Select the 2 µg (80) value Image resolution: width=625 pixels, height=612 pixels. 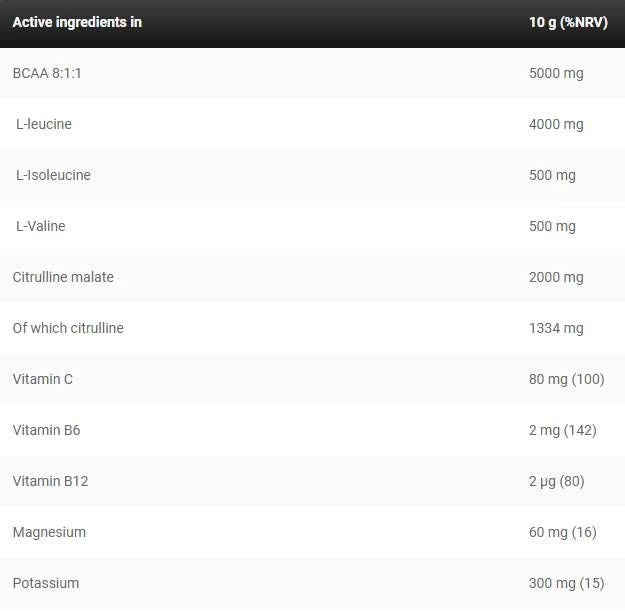(557, 481)
